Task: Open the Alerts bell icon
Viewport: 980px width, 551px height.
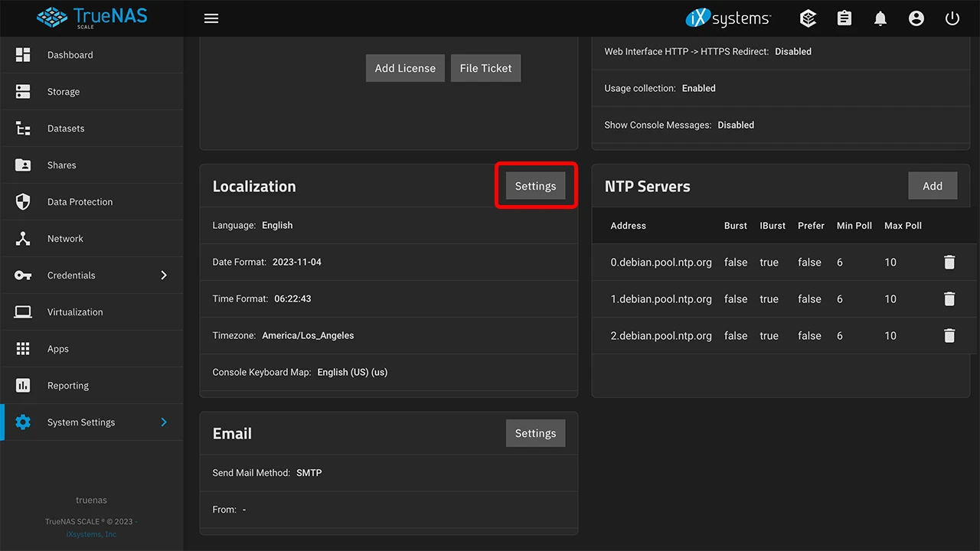Action: tap(880, 18)
